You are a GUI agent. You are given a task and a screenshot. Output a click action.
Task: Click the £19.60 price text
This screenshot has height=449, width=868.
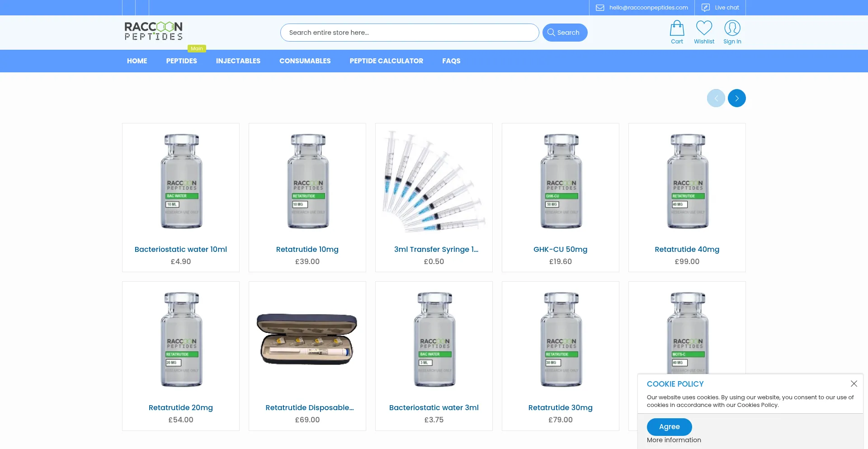click(x=561, y=261)
